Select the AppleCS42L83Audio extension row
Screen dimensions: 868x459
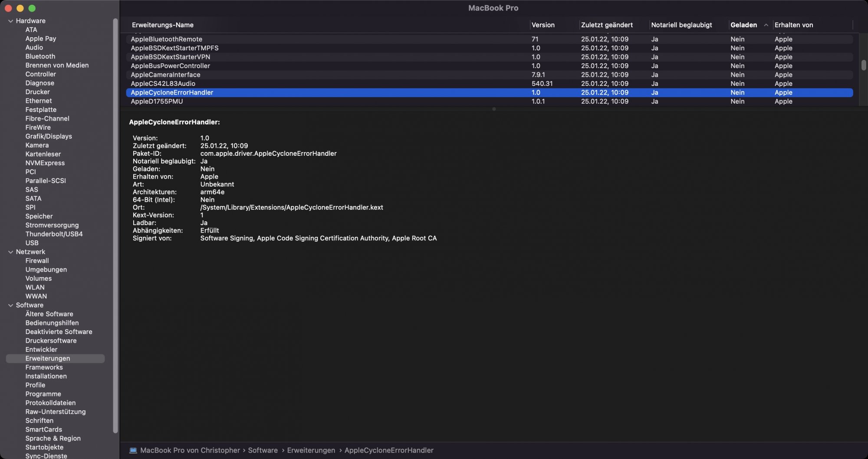coord(490,84)
